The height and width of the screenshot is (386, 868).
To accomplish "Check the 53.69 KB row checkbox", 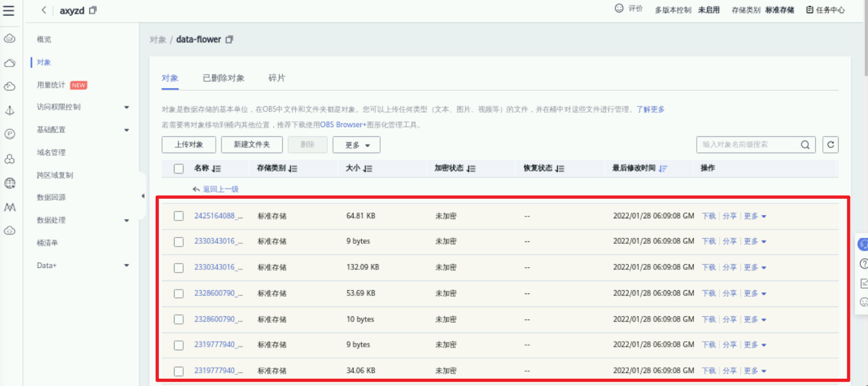I will coord(179,294).
